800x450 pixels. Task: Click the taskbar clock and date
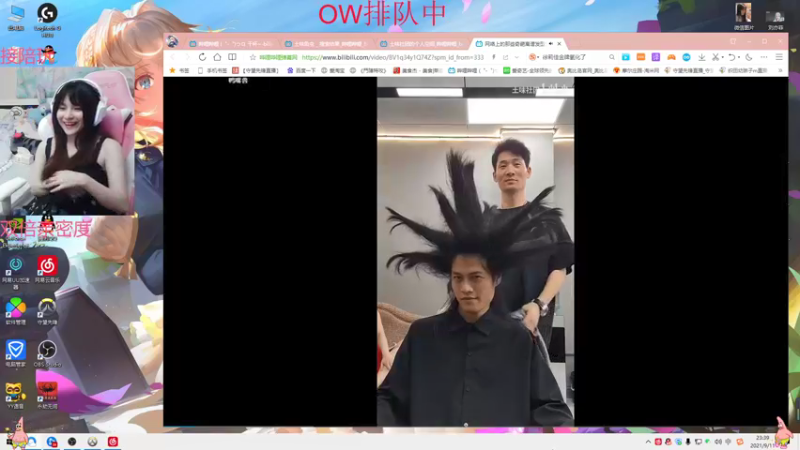coord(762,442)
